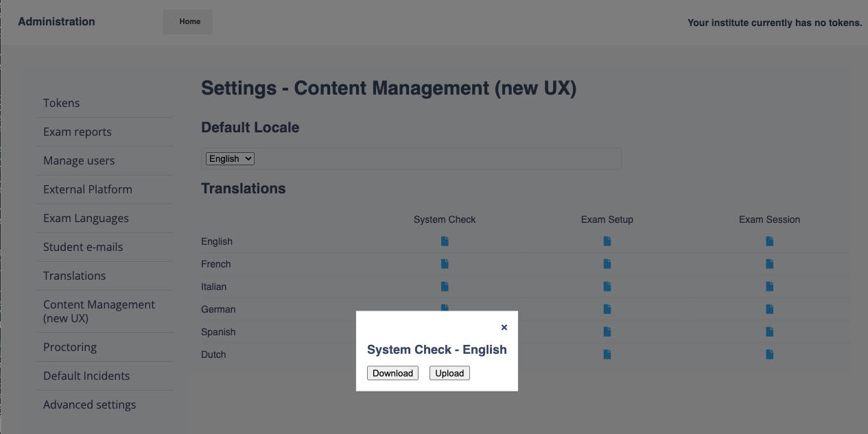Open Exam Languages in the sidebar
The height and width of the screenshot is (434, 868).
tap(86, 218)
